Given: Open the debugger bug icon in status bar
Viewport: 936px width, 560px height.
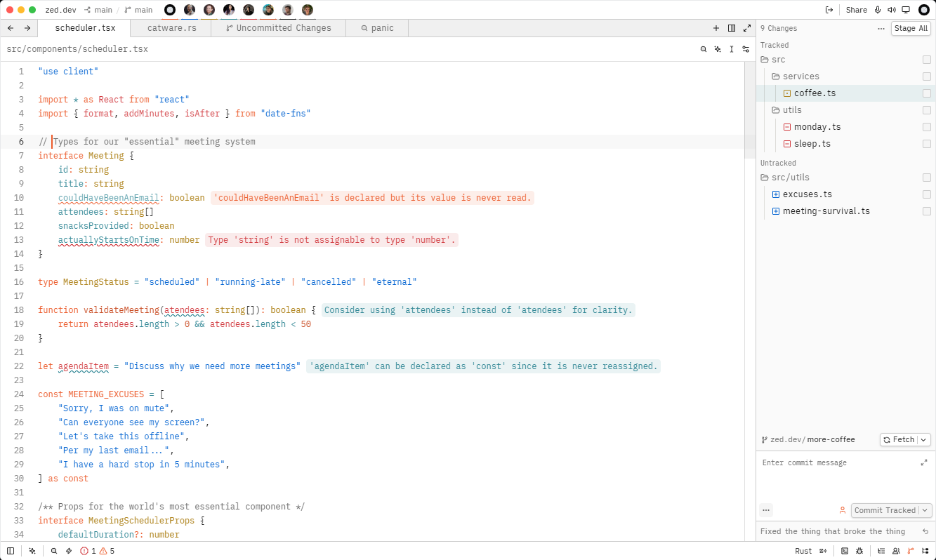Looking at the screenshot, I should [x=859, y=551].
